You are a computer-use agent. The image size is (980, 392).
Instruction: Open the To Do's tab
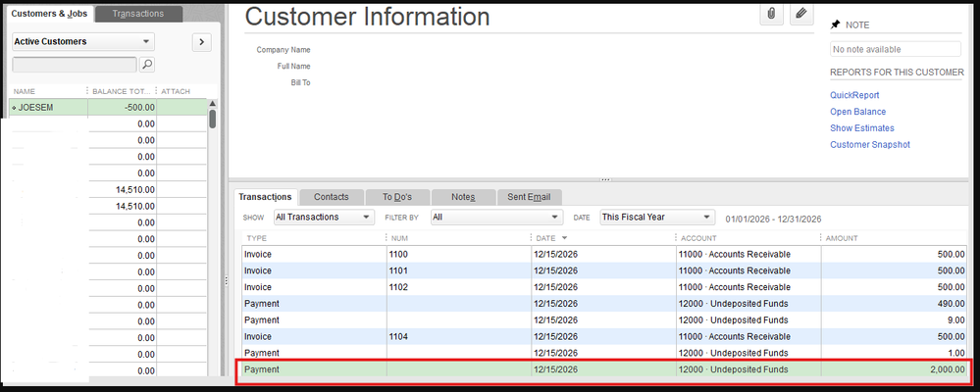click(397, 197)
